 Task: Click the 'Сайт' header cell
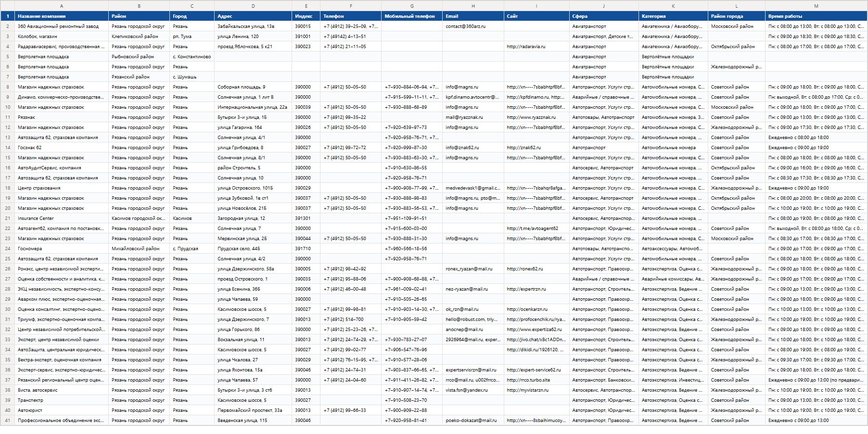536,16
